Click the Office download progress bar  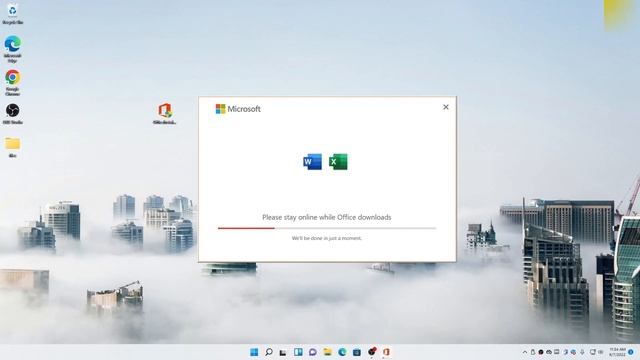tap(327, 228)
